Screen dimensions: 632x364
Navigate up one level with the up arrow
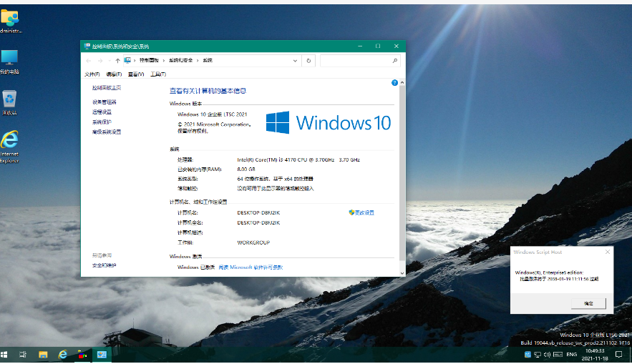[117, 61]
